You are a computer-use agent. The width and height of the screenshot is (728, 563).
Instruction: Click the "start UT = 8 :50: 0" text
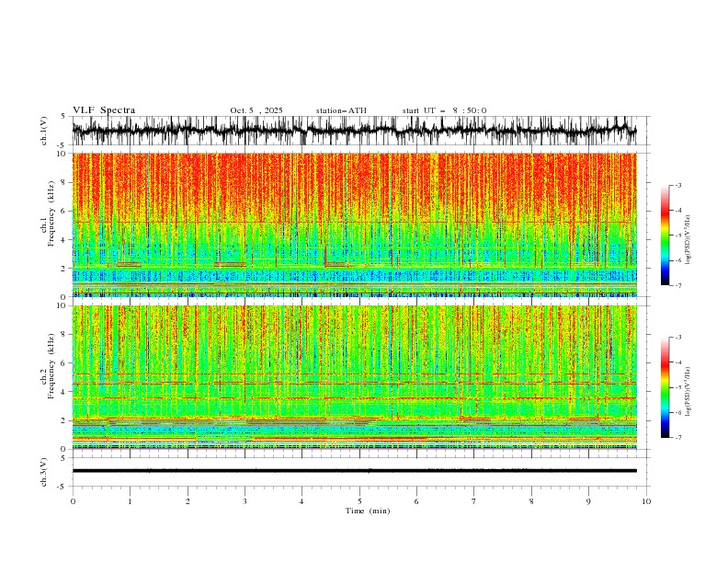(x=444, y=110)
